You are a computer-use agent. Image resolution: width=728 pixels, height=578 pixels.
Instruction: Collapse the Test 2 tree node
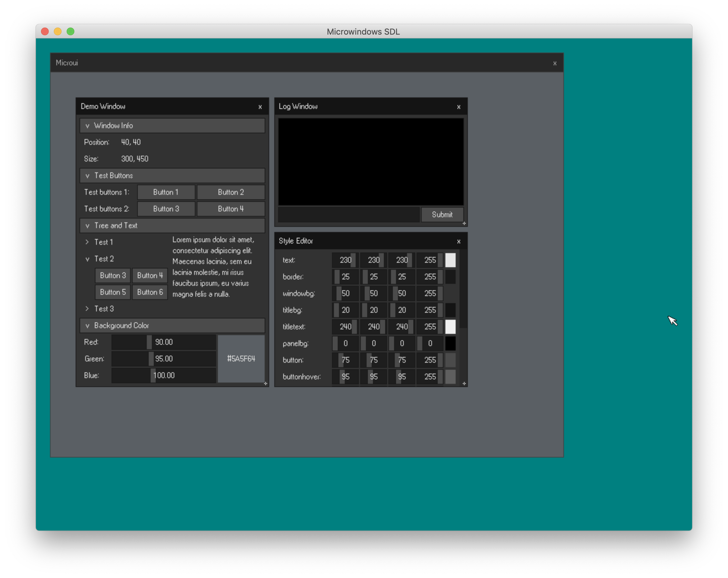tap(99, 259)
